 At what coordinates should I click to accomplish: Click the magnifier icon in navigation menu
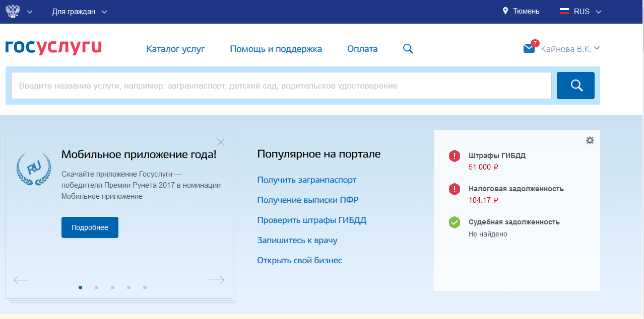tap(408, 49)
